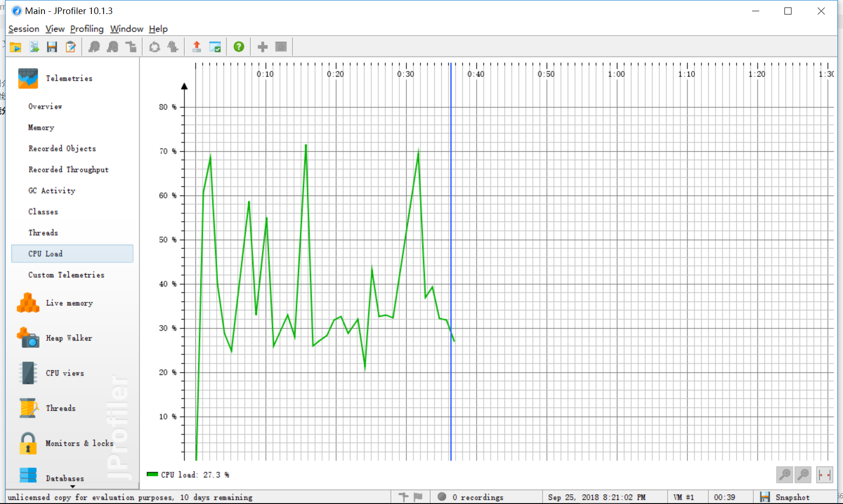Click the Sep 25, 2018 date status
843x504 pixels.
[x=597, y=497]
